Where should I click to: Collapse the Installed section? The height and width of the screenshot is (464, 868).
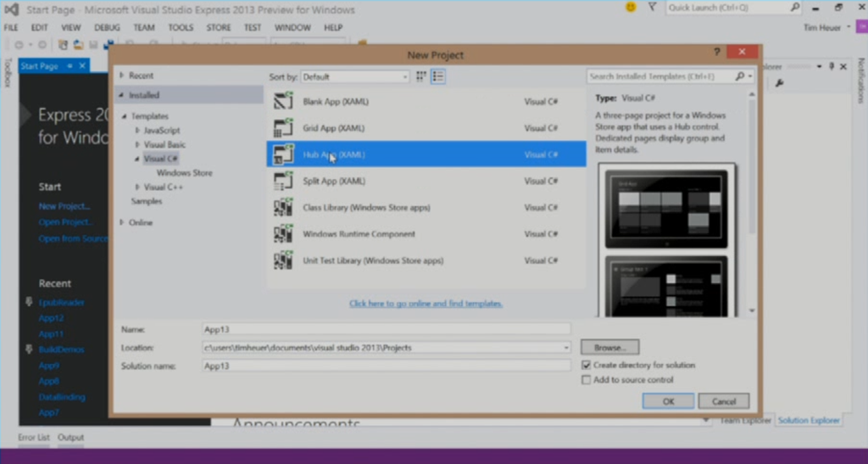(x=122, y=95)
